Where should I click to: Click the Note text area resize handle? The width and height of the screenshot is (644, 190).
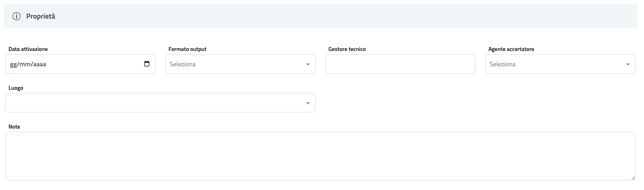pyautogui.click(x=633, y=178)
